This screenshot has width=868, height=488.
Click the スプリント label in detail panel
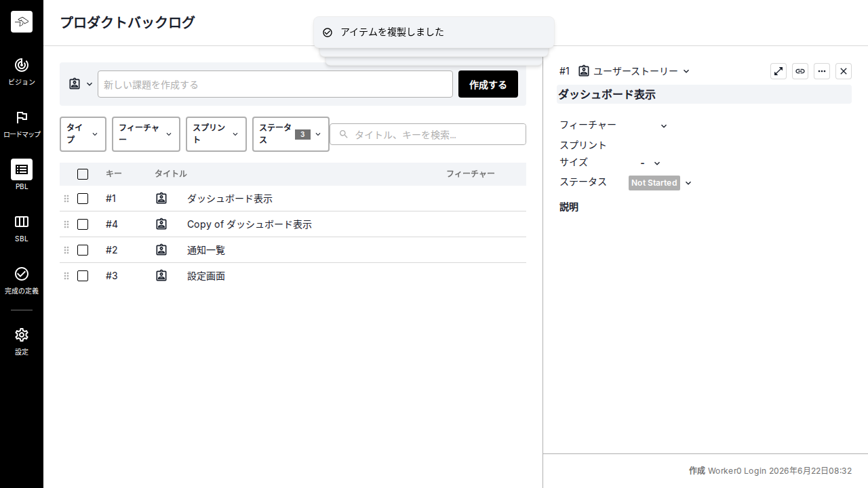coord(583,145)
